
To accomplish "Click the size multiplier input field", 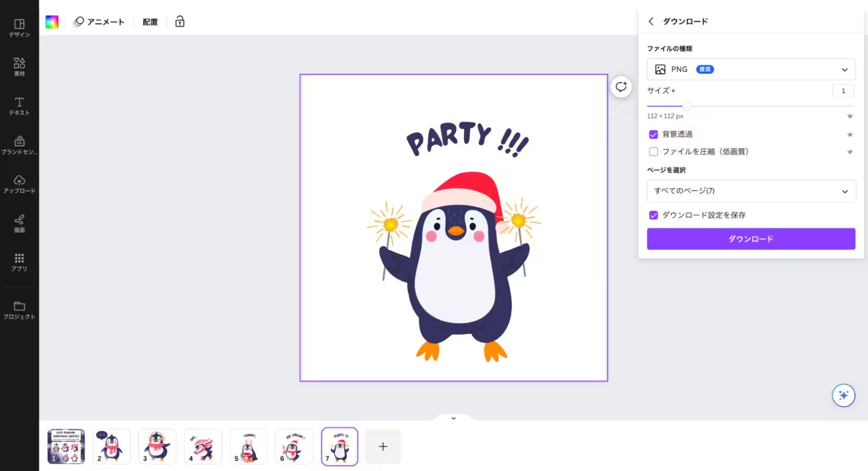I will click(843, 91).
